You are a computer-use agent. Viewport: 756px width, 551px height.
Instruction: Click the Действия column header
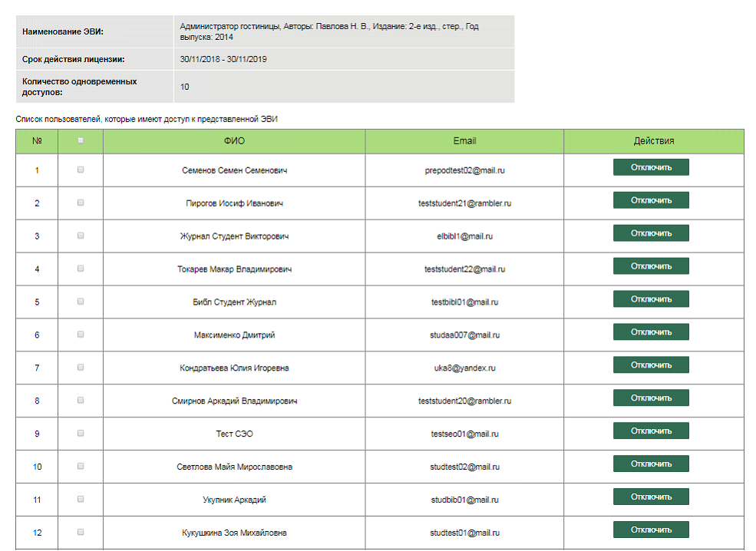pos(654,141)
